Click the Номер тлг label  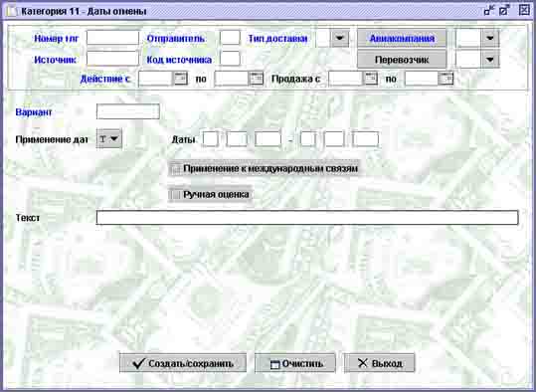pyautogui.click(x=57, y=39)
